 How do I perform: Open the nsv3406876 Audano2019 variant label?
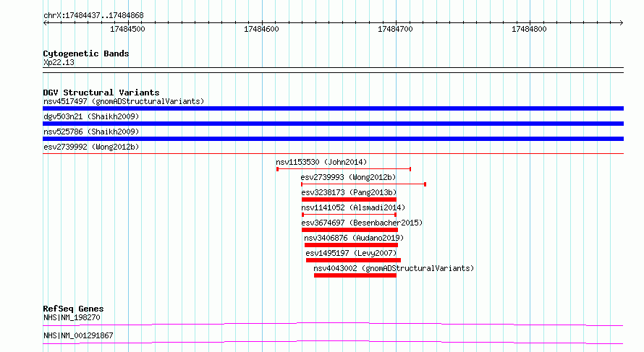click(354, 238)
